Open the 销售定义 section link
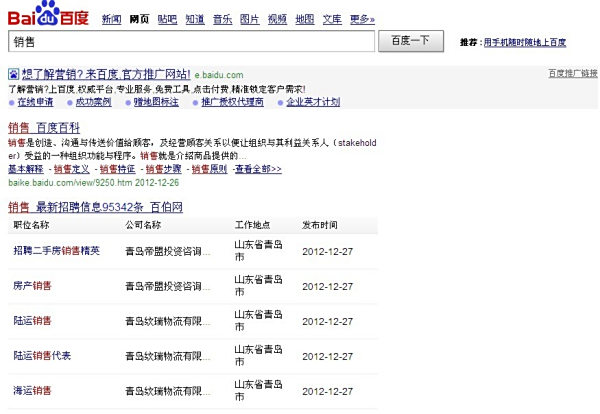 (72, 169)
